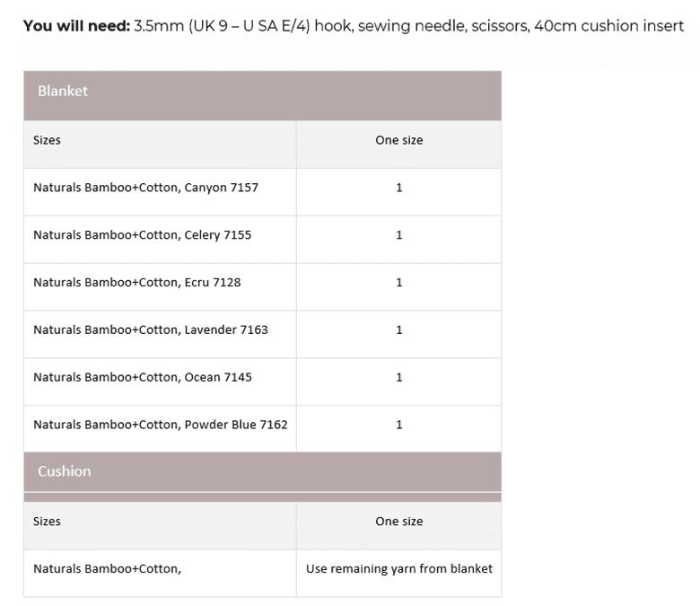Select the Ecru 7128 yarn row
The width and height of the screenshot is (700, 606).
[x=136, y=283]
